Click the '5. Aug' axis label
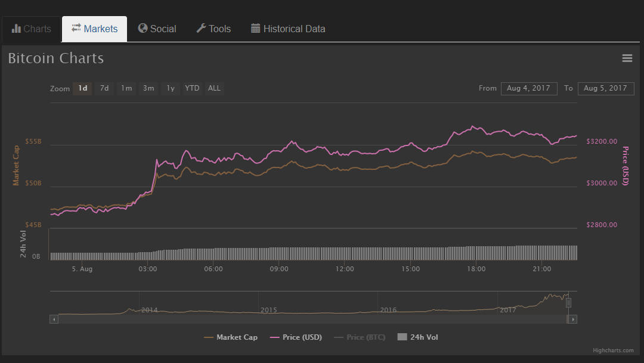Screen dimensions: 644x363 82,269
